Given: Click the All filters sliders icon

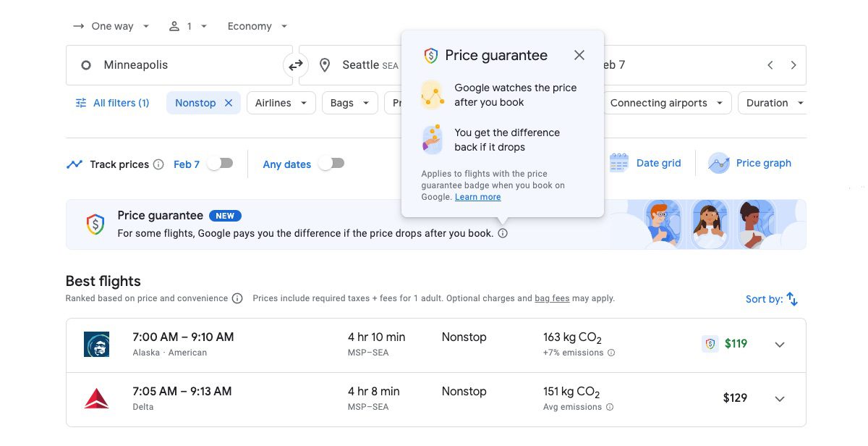Looking at the screenshot, I should point(82,103).
